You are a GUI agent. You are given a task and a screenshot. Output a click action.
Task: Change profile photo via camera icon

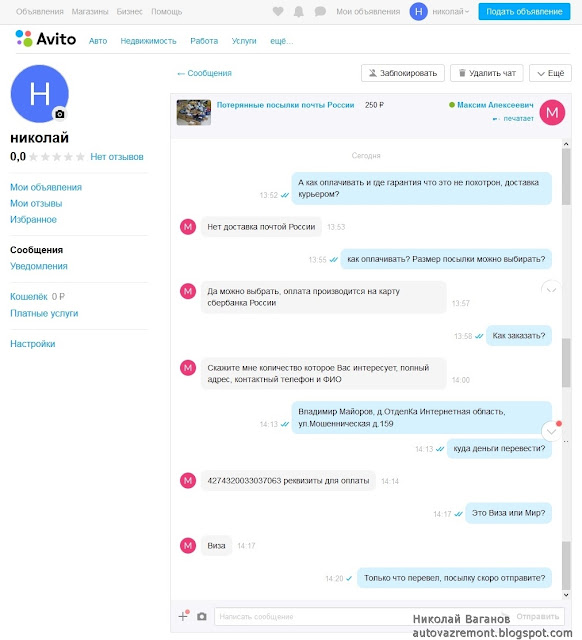60,114
